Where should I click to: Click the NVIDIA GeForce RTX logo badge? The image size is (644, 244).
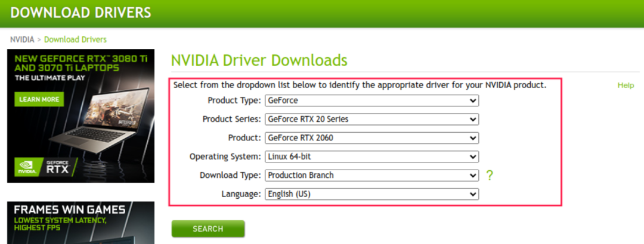[x=46, y=167]
